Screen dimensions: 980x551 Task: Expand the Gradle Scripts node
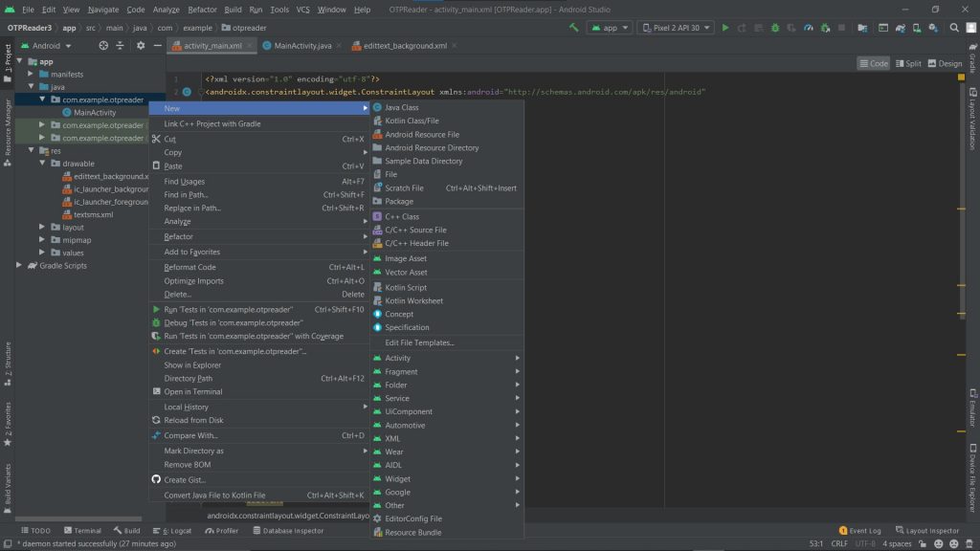coord(19,266)
